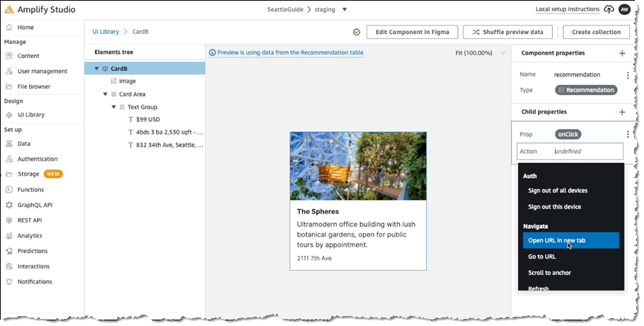Add a child property with plus icon
Viewport: 644px width, 326px height.
pos(622,112)
